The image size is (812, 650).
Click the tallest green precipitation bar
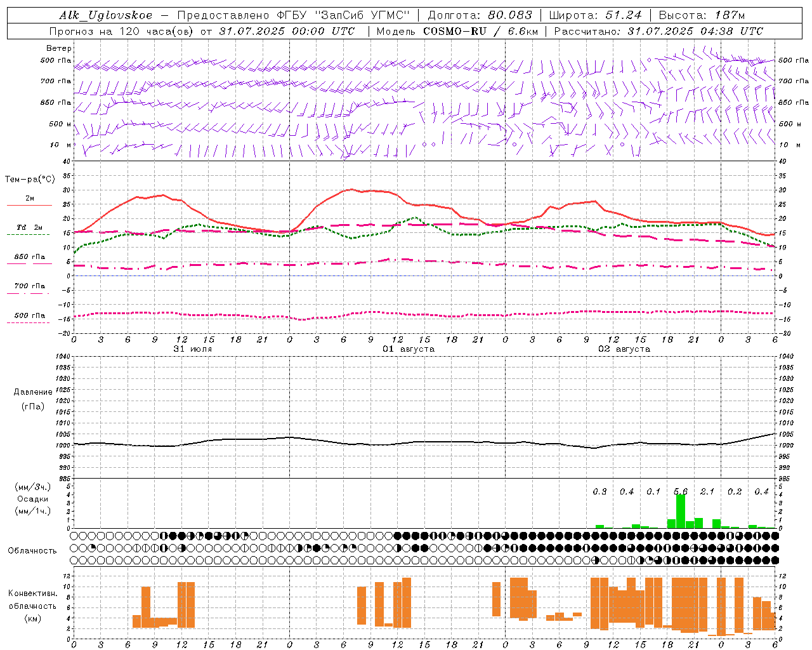tap(681, 511)
